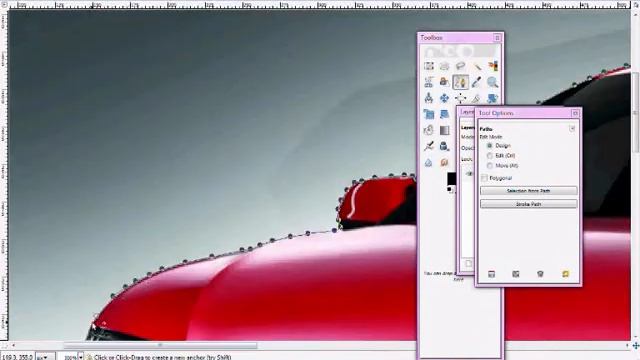Open the black foreground color swatch
The height and width of the screenshot is (360, 640).
(451, 179)
